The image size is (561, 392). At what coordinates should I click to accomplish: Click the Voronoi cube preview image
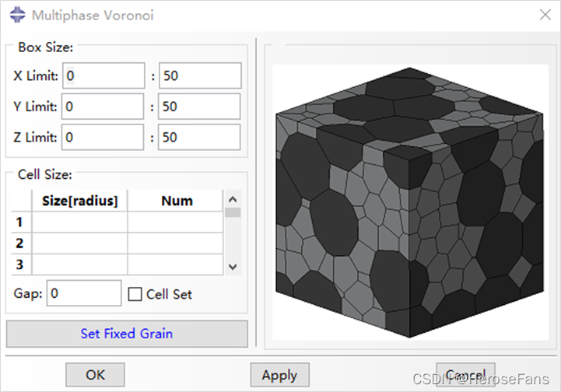pyautogui.click(x=410, y=202)
